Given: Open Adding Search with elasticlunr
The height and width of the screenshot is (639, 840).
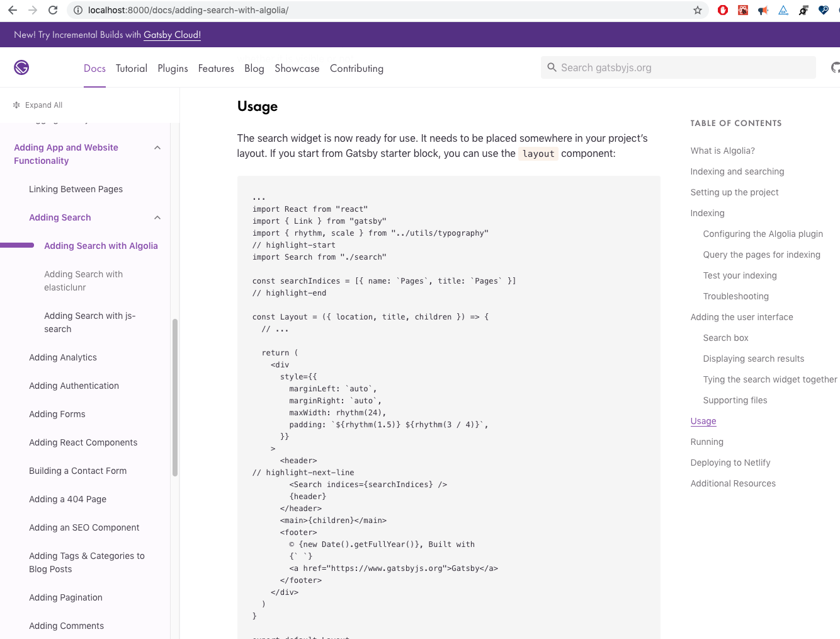Looking at the screenshot, I should coord(83,280).
